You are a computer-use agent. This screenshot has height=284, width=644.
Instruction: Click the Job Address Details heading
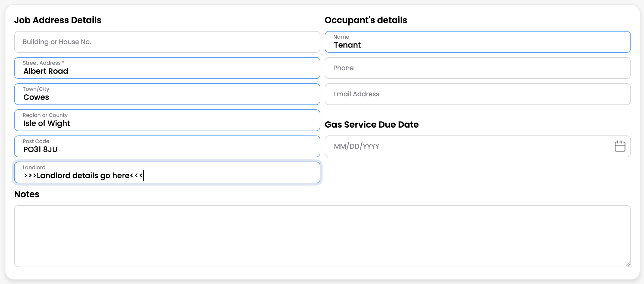click(x=58, y=20)
